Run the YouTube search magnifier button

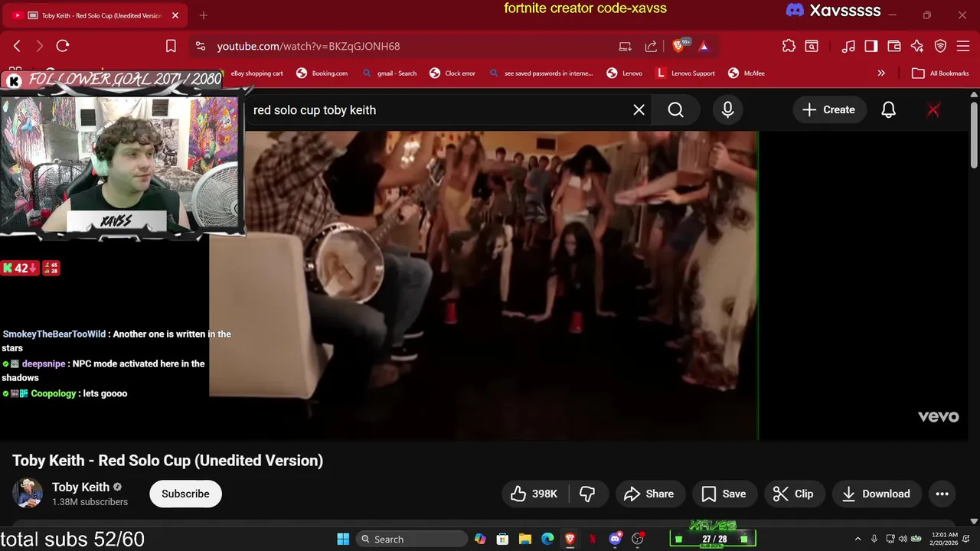tap(675, 110)
